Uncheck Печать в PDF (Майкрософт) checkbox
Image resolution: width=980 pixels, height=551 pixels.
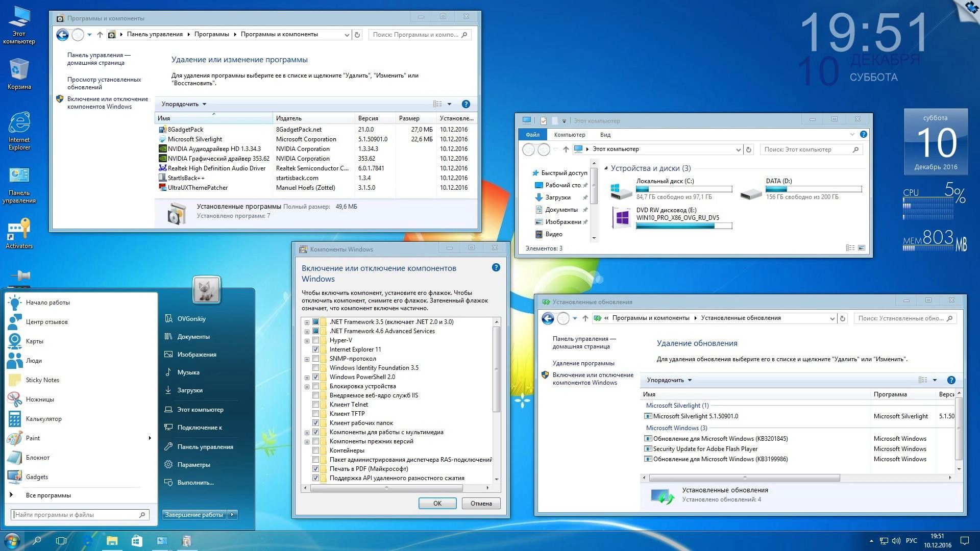point(315,469)
